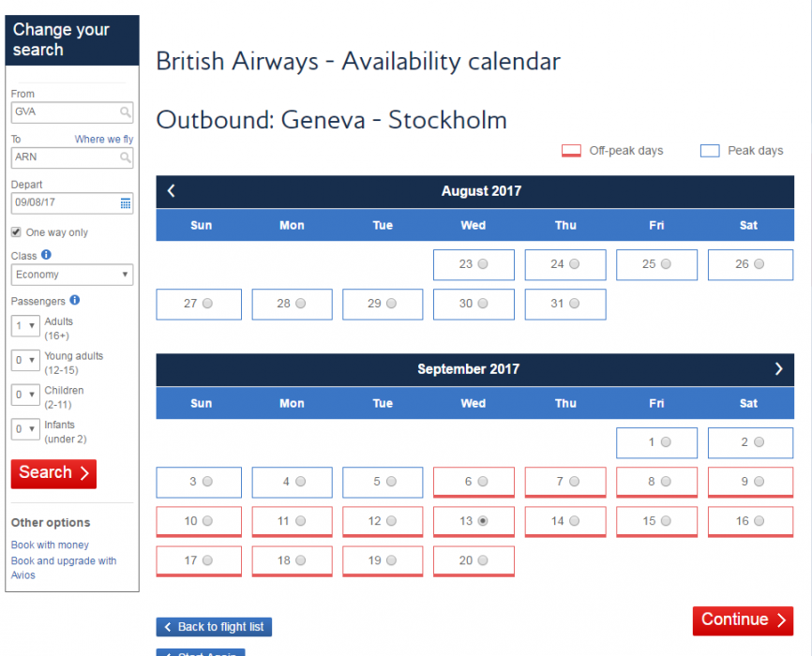Screen dimensions: 812x656
Task: Pick 20 September as departure date
Action: [483, 560]
